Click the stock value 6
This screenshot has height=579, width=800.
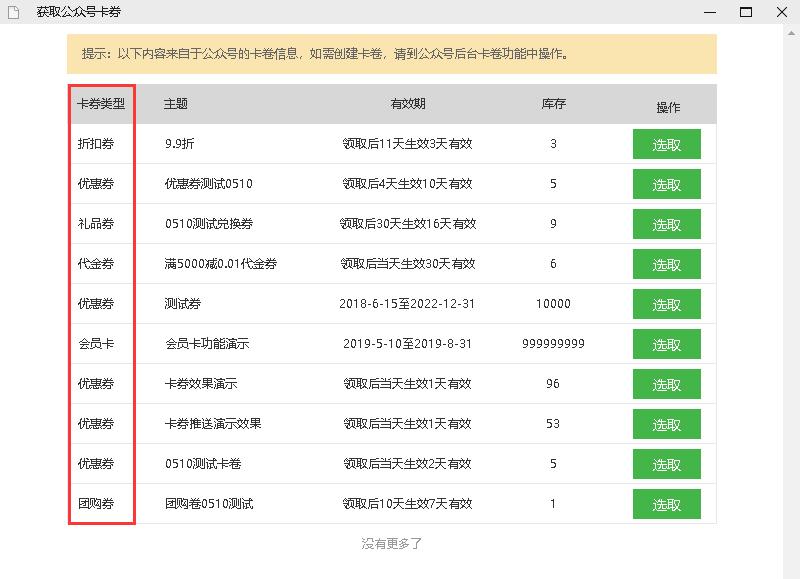(553, 264)
